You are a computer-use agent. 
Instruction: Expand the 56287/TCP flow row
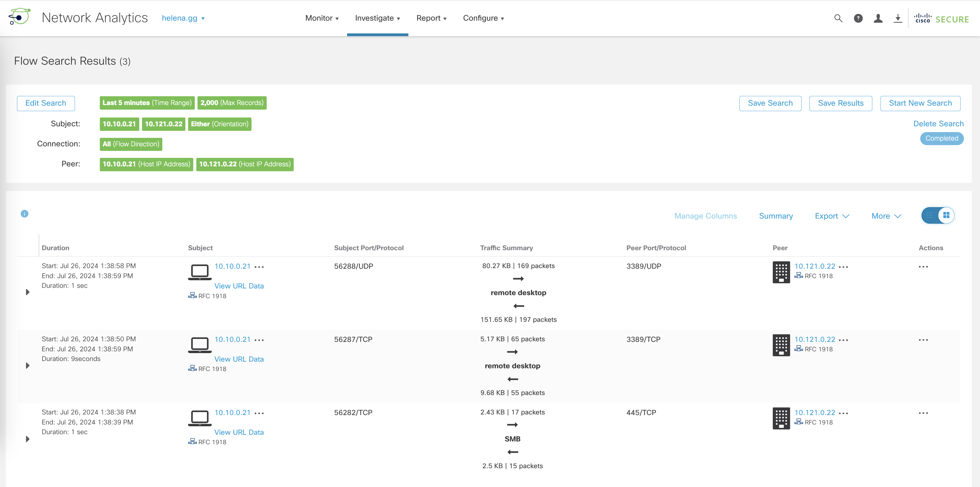coord(27,366)
